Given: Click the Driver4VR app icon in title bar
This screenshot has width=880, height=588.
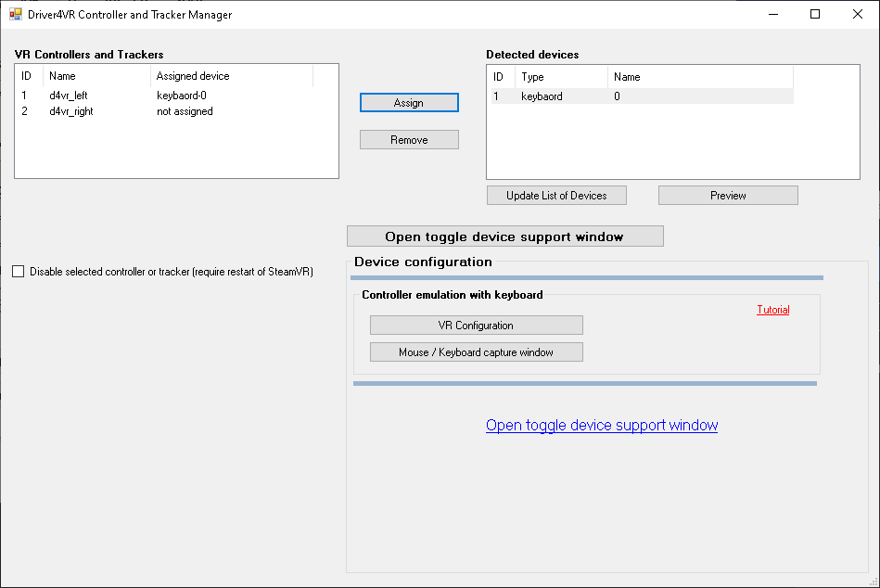Looking at the screenshot, I should pyautogui.click(x=15, y=15).
